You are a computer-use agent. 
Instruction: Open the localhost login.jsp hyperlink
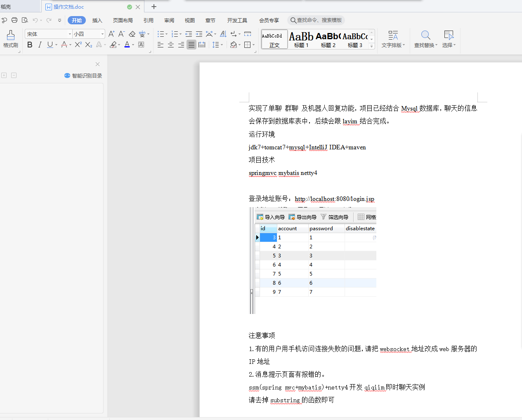click(334, 199)
